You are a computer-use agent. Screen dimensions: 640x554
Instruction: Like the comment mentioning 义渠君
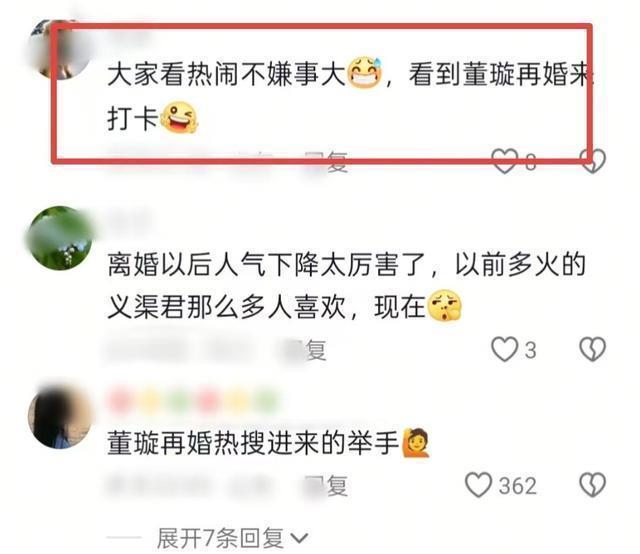504,349
